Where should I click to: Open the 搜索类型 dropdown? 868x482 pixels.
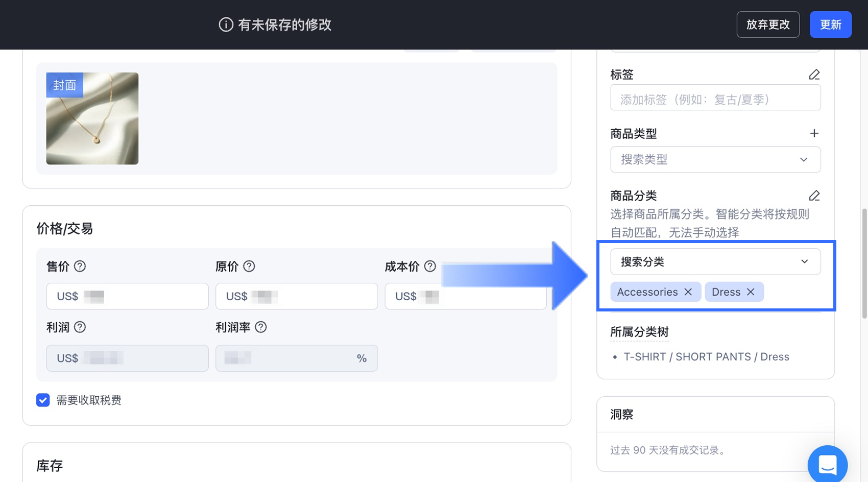click(715, 159)
